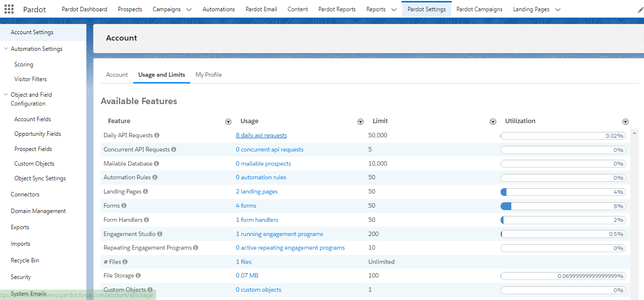This screenshot has width=644, height=300.
Task: Click info icon beside Engagement Studio
Action: point(160,234)
